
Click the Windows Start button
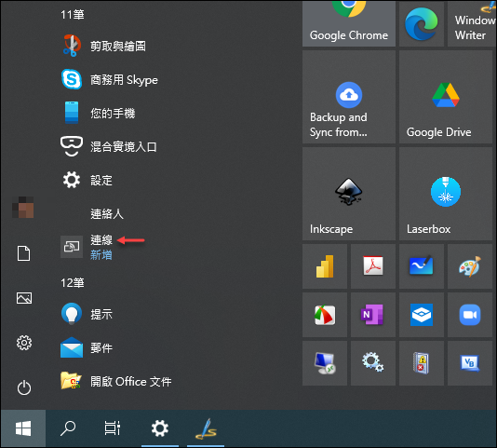coord(23,428)
